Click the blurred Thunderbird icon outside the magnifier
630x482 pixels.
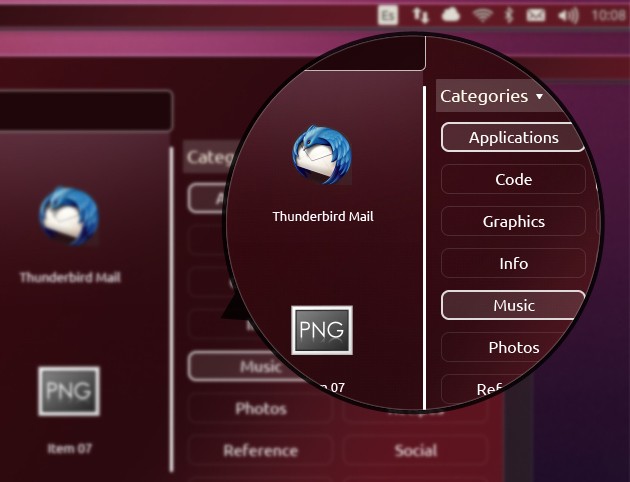[x=69, y=216]
